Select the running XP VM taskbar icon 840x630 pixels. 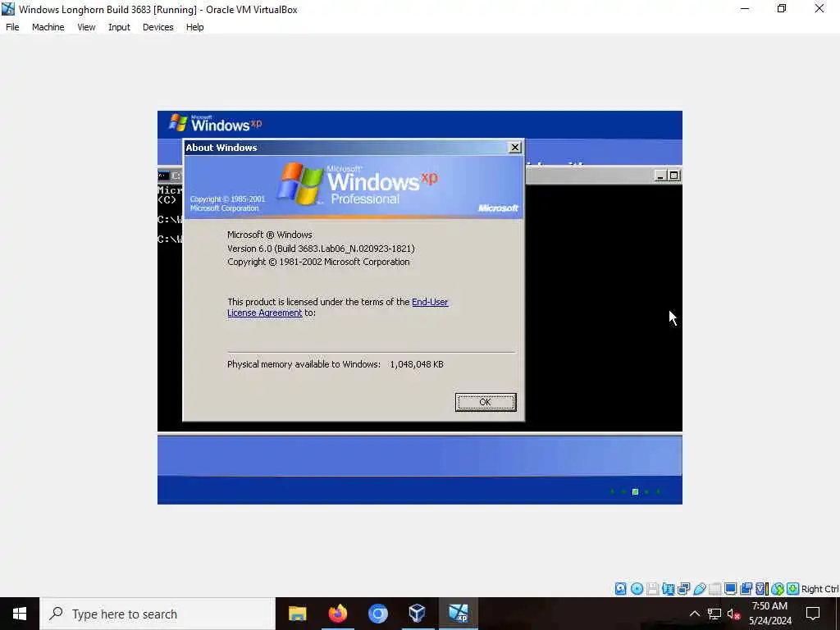(458, 614)
